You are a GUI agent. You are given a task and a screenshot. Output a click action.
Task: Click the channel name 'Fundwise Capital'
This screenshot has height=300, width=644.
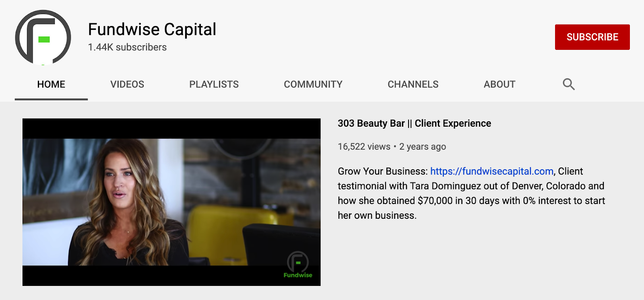tap(152, 29)
